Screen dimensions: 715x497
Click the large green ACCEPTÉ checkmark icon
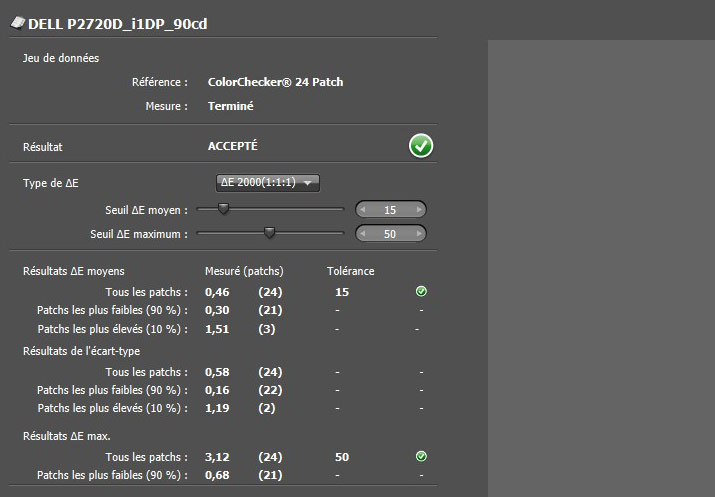point(420,146)
